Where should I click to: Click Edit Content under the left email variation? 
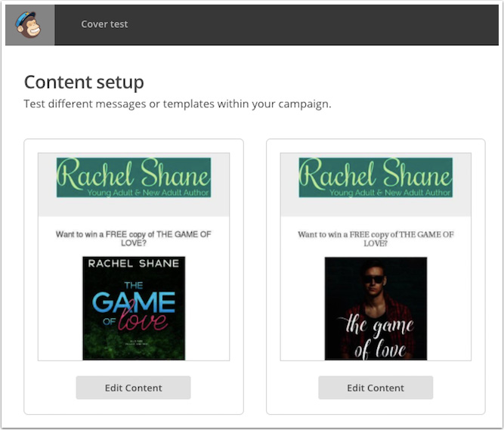point(134,388)
